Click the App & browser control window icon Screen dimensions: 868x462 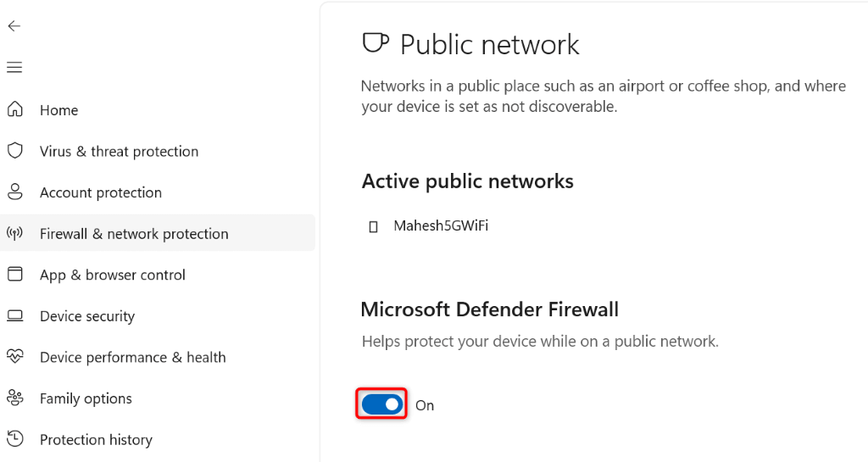14,275
